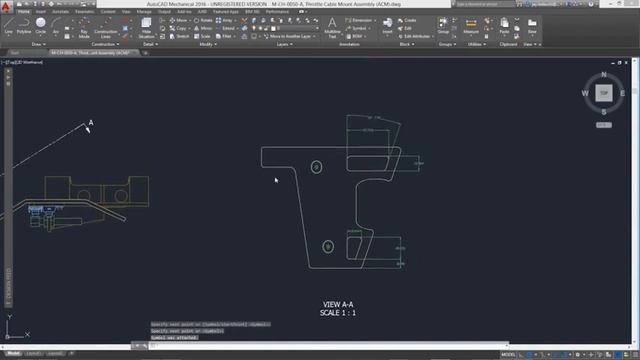Screen dimensions: 640x360
Task: Click the SCALE 1 : 1 text
Action: (x=338, y=313)
